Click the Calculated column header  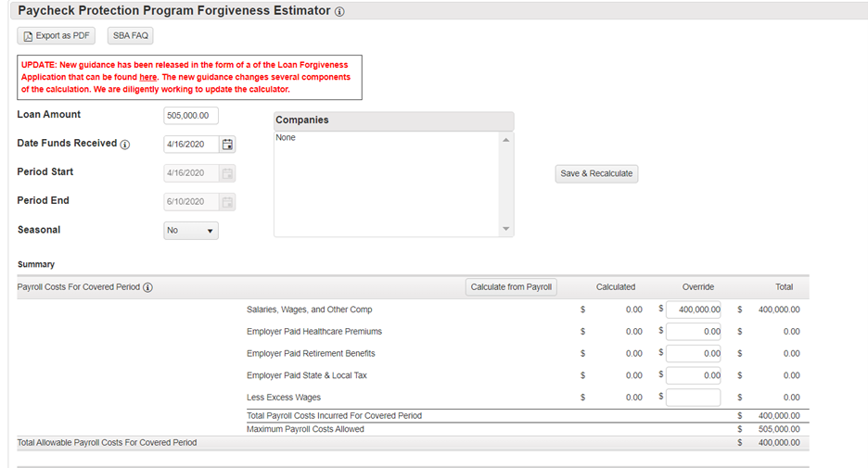point(616,287)
